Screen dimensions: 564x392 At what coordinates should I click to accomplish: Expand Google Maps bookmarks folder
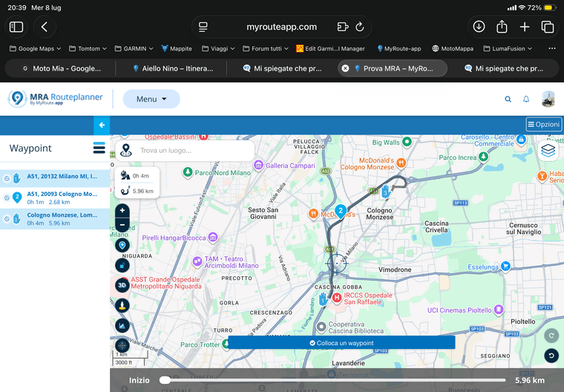[36, 48]
